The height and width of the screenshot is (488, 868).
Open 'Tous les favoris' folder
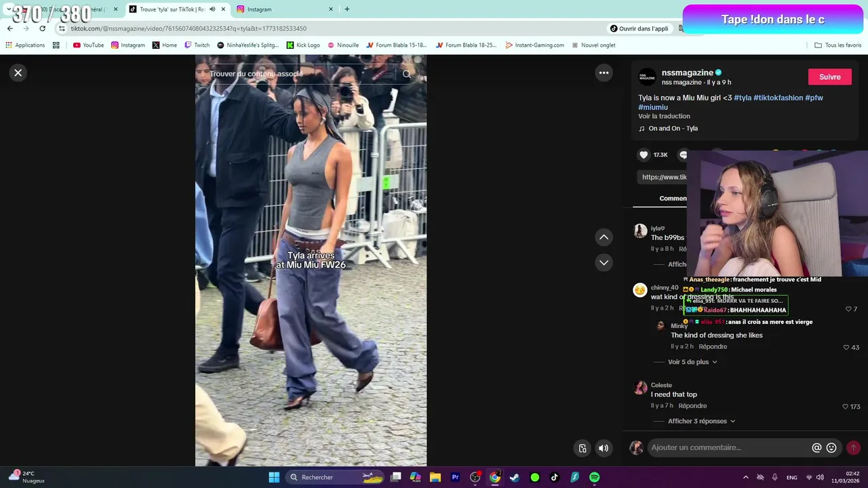click(x=838, y=45)
